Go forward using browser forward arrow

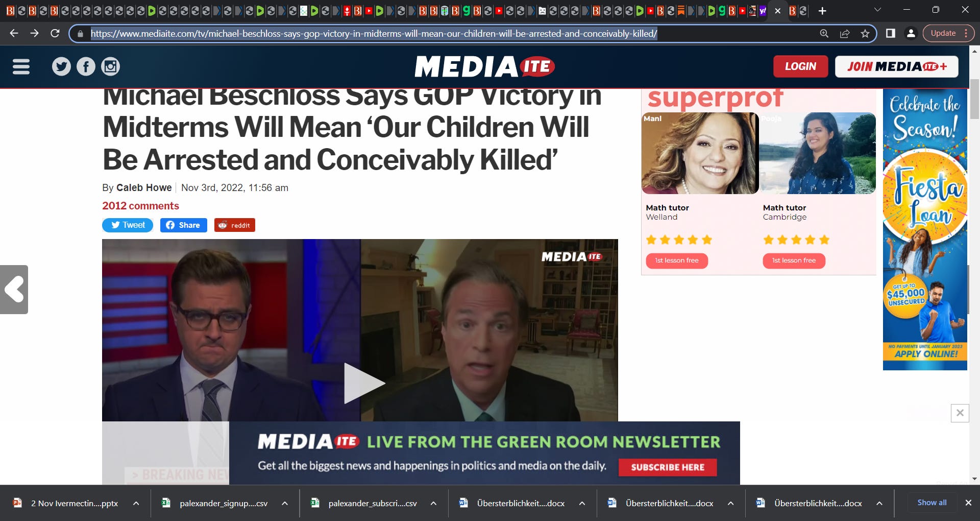coord(34,33)
